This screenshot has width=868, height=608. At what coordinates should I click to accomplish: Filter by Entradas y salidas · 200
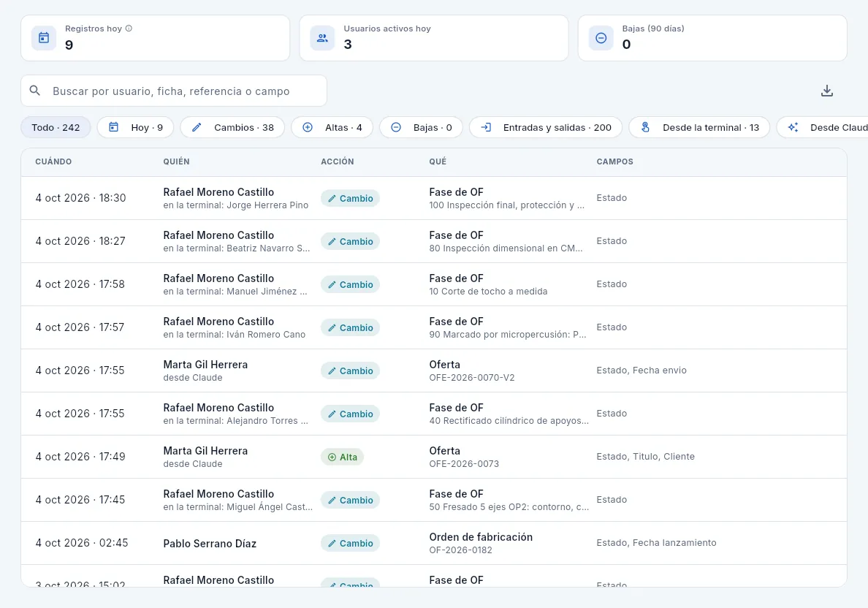click(x=546, y=127)
